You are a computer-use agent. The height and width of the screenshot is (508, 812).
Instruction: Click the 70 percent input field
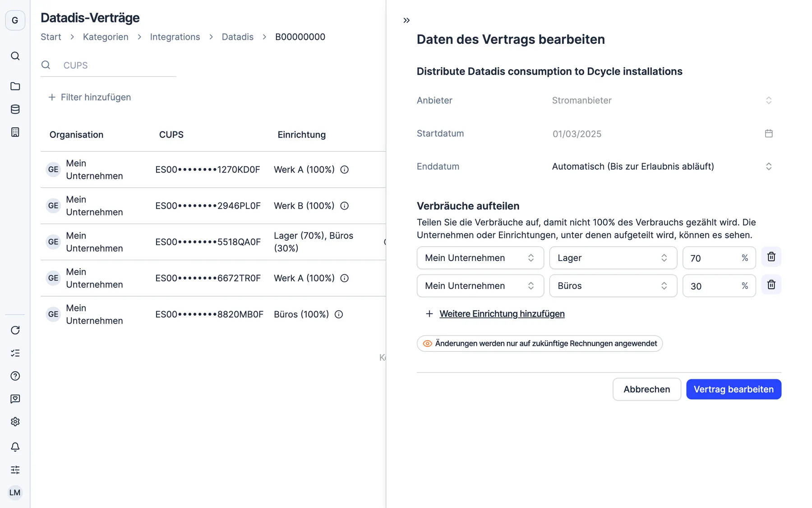click(x=719, y=258)
